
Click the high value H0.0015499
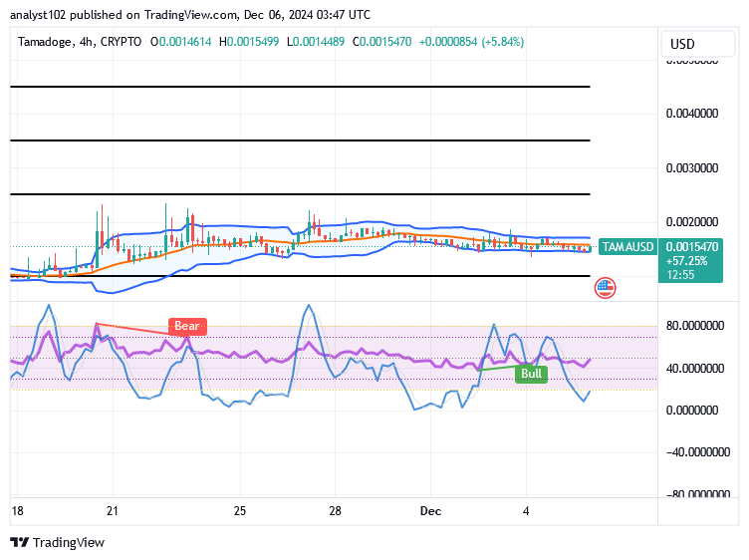point(249,42)
